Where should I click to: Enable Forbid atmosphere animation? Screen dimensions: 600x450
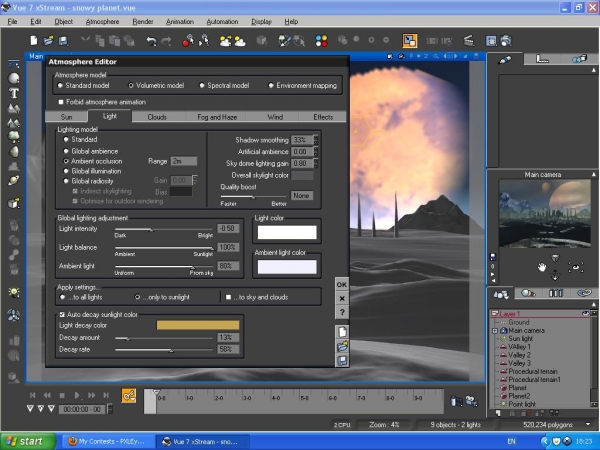(61, 102)
